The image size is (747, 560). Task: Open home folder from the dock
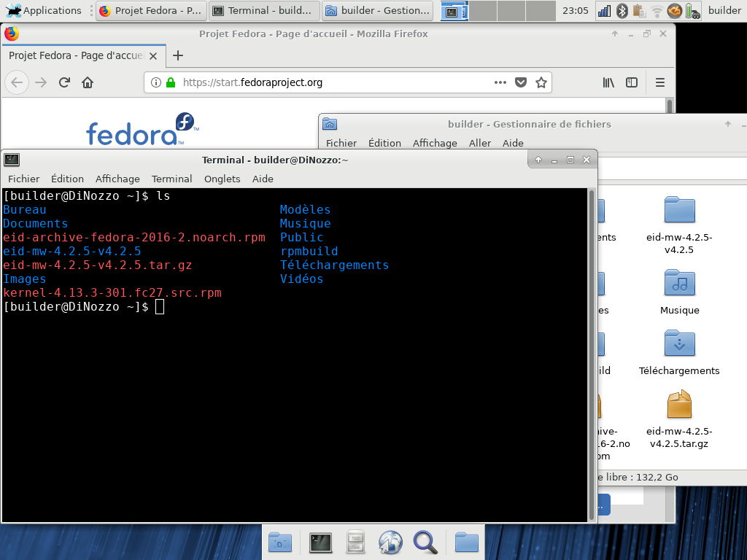pyautogui.click(x=466, y=542)
